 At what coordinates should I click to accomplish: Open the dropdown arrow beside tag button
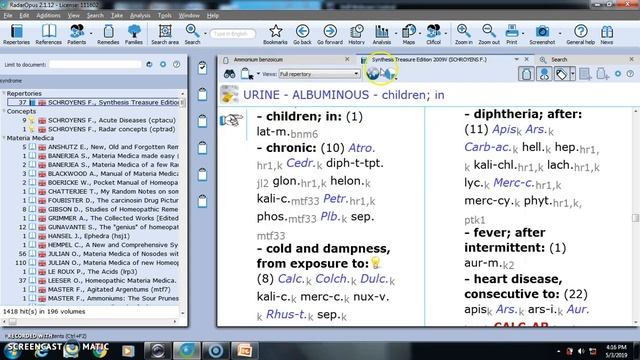[x=573, y=74]
